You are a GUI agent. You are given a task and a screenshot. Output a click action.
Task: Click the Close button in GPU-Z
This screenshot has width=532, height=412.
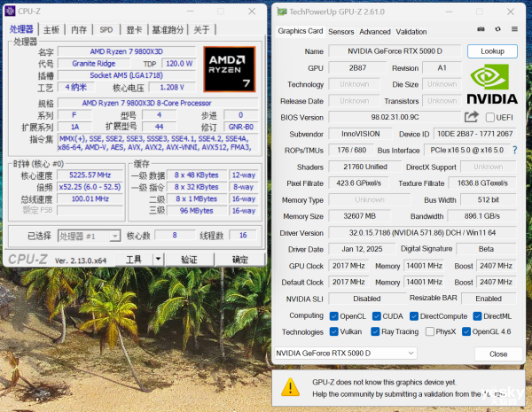(498, 354)
